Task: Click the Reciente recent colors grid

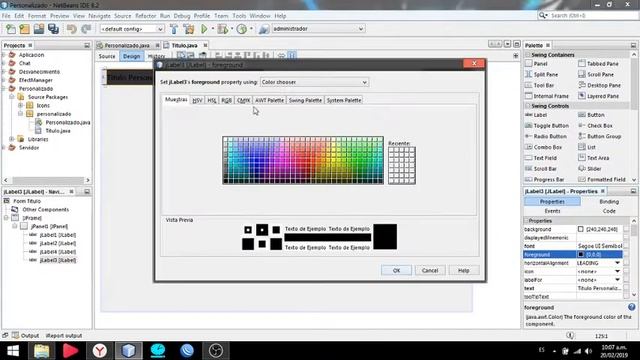Action: tap(402, 165)
